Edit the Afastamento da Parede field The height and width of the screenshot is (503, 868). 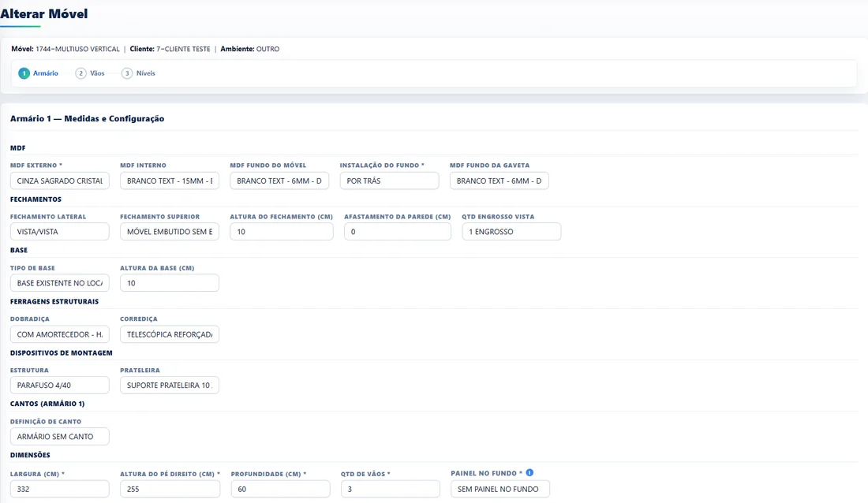[398, 232]
